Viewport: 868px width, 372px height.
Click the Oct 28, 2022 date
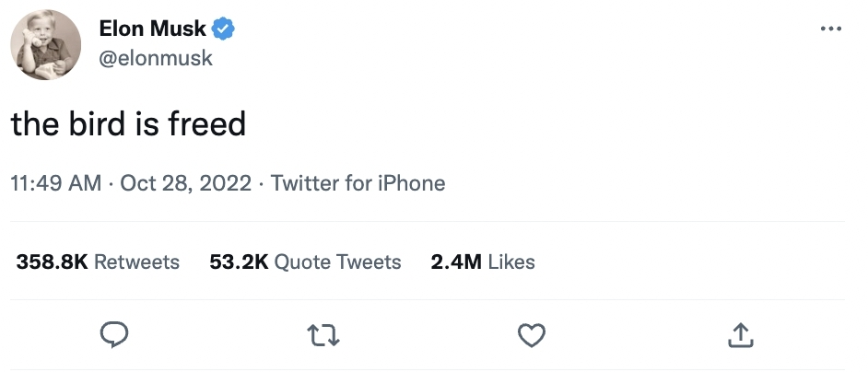tap(186, 183)
